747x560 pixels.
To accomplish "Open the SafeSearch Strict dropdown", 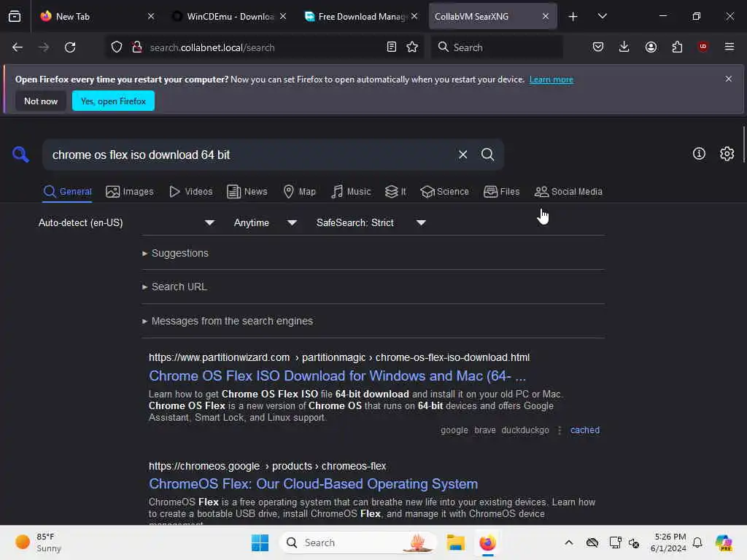I will (x=371, y=222).
